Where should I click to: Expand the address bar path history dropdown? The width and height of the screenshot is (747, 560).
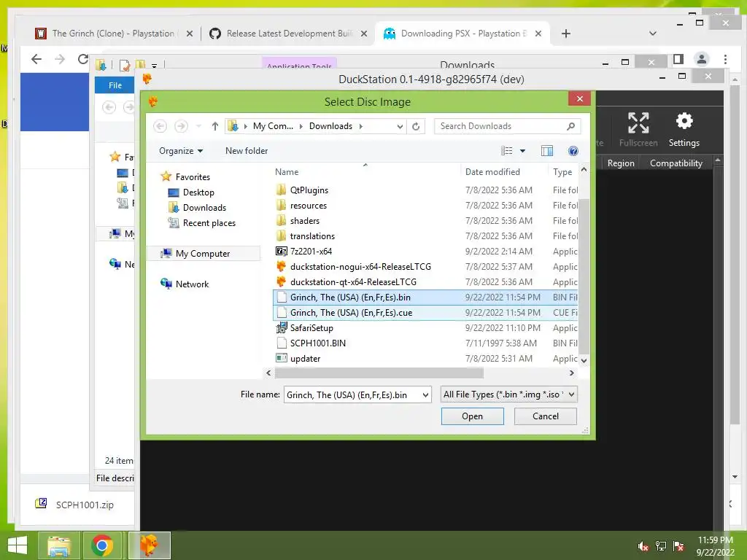(x=400, y=126)
